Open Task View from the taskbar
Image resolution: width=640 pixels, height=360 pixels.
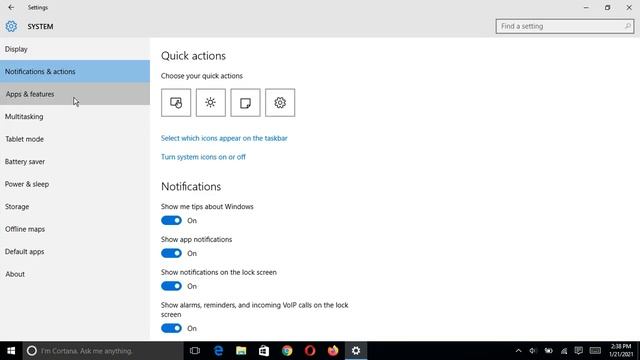195,351
